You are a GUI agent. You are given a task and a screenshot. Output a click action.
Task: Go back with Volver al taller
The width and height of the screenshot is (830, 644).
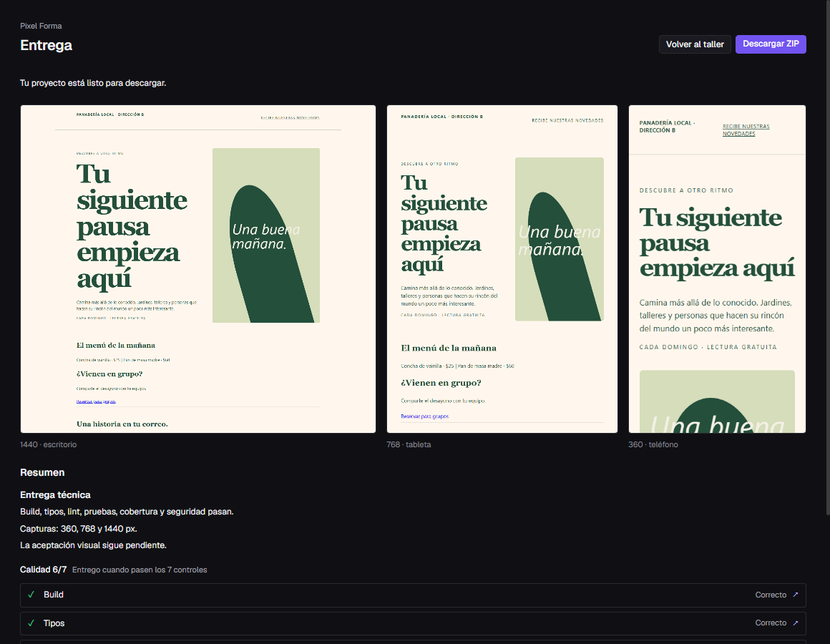coord(695,44)
